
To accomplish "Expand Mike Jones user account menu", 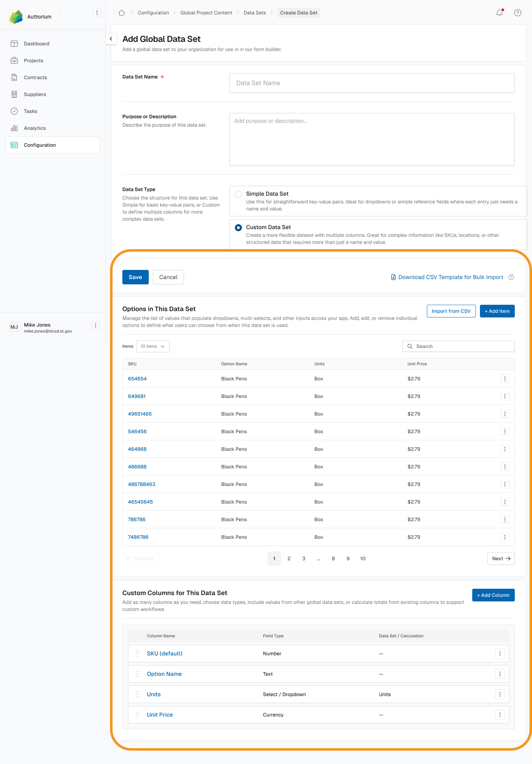I will [96, 326].
